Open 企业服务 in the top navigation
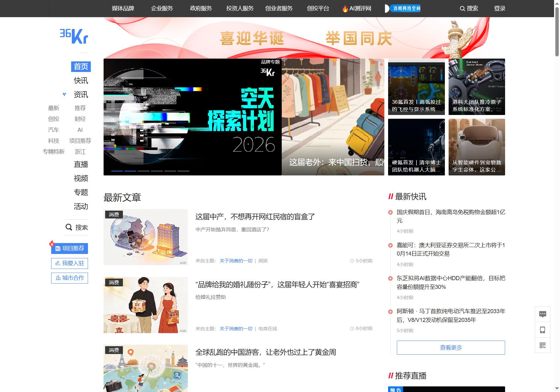The image size is (560, 392). click(x=162, y=8)
